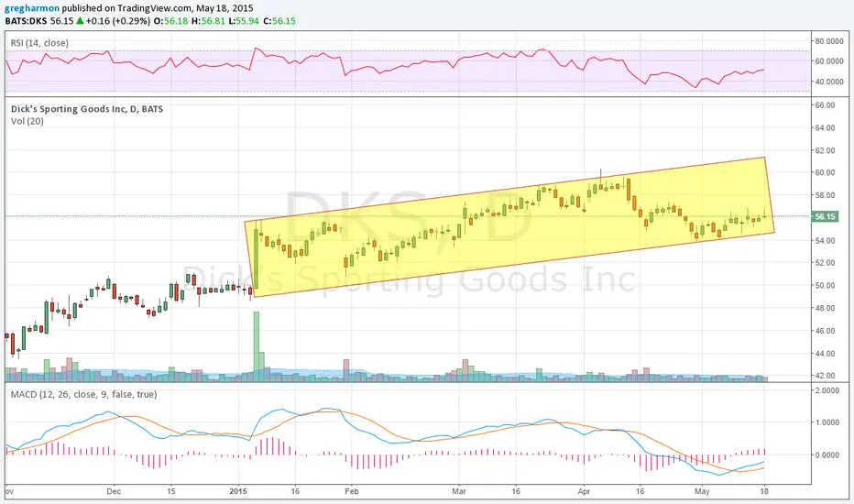The height and width of the screenshot is (504, 854).
Task: Click the tallest green volume spike bar
Action: click(257, 346)
